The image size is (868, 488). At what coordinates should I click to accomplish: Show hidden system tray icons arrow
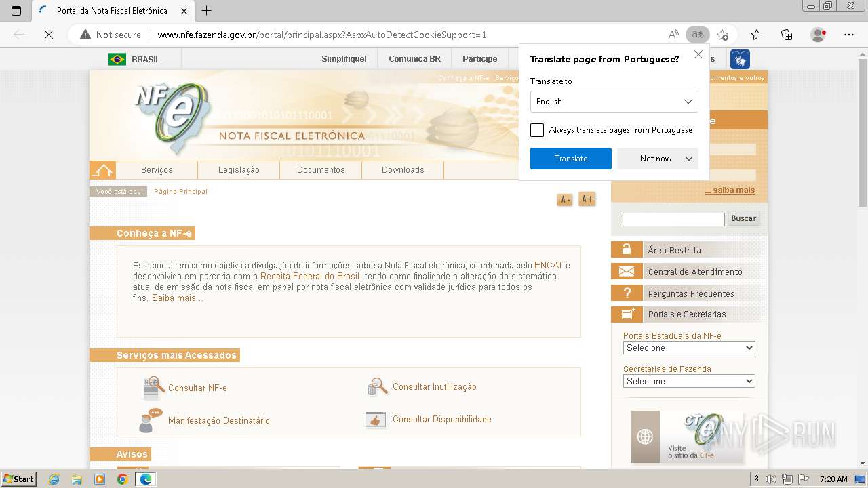point(756,479)
